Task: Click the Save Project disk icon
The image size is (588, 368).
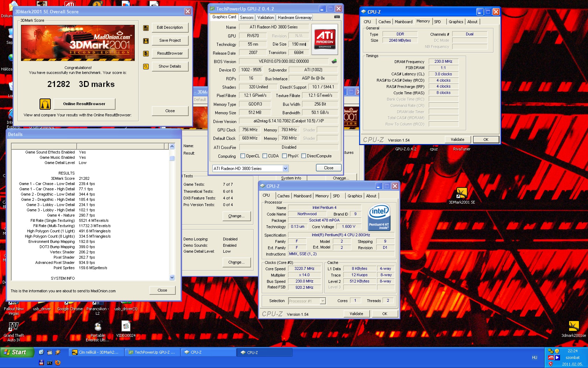Action: (146, 41)
